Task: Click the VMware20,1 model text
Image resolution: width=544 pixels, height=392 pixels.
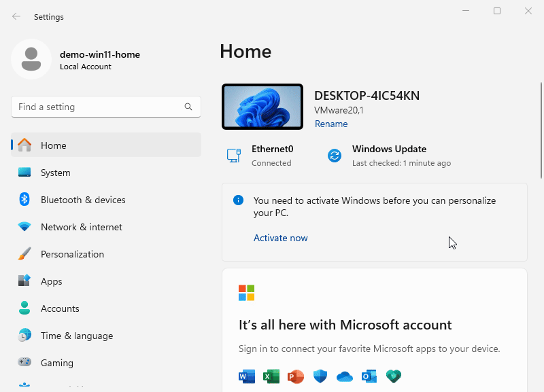Action: [339, 110]
